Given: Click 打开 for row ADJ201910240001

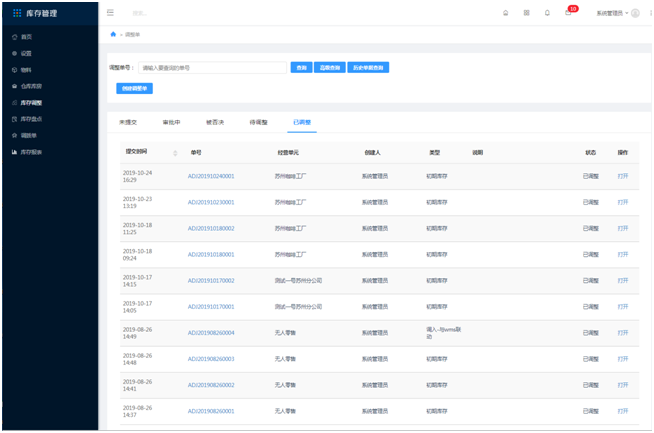Looking at the screenshot, I should point(623,176).
